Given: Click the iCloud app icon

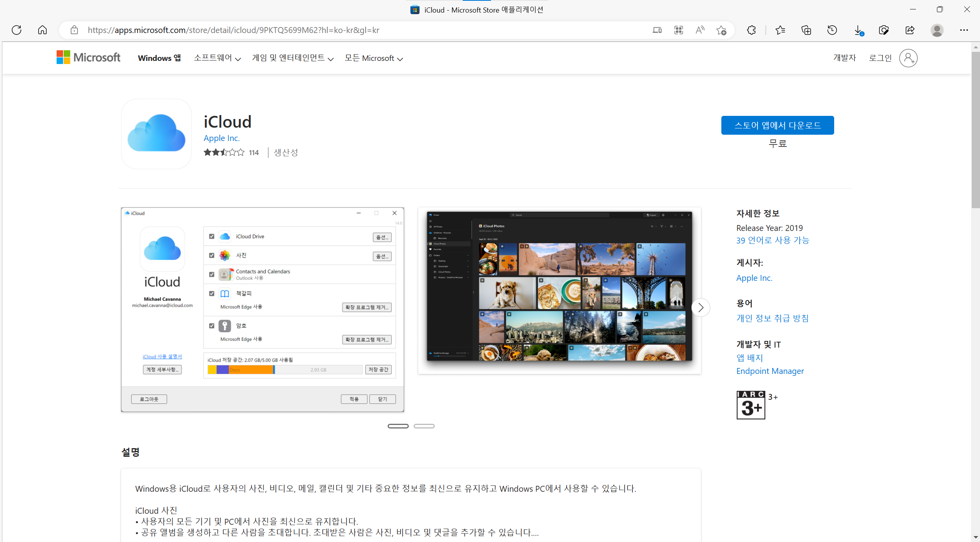Looking at the screenshot, I should click(156, 134).
